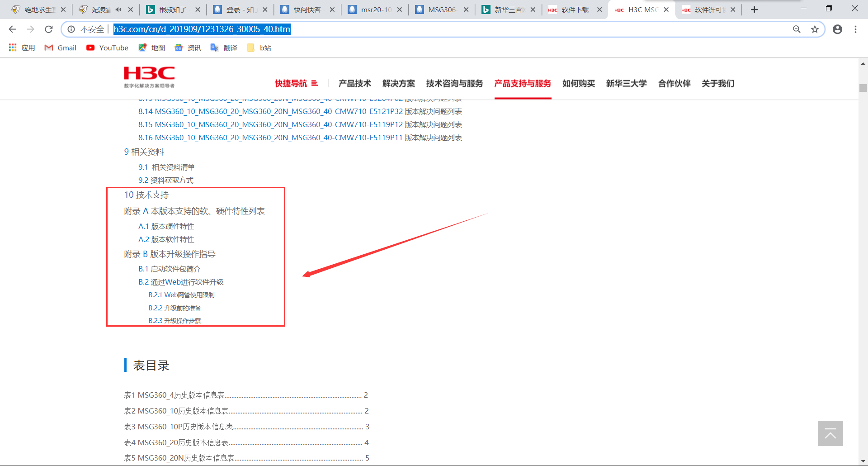Open B.2.1 Web网管使用限制 link
The width and height of the screenshot is (868, 466).
[182, 295]
